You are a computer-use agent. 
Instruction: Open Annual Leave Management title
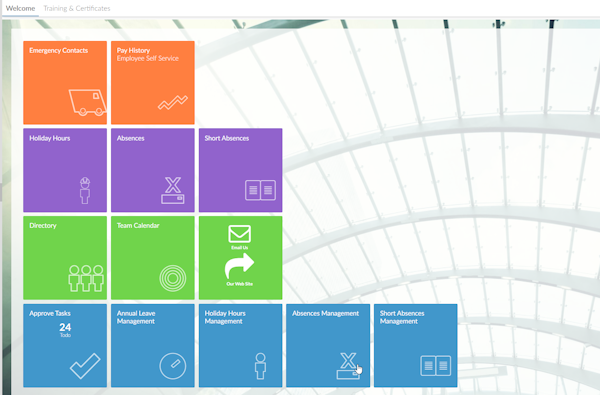(136, 317)
